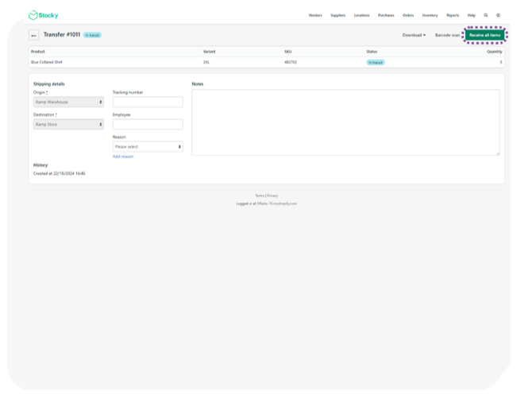
Task: Click the Add reason link
Action: pos(123,157)
